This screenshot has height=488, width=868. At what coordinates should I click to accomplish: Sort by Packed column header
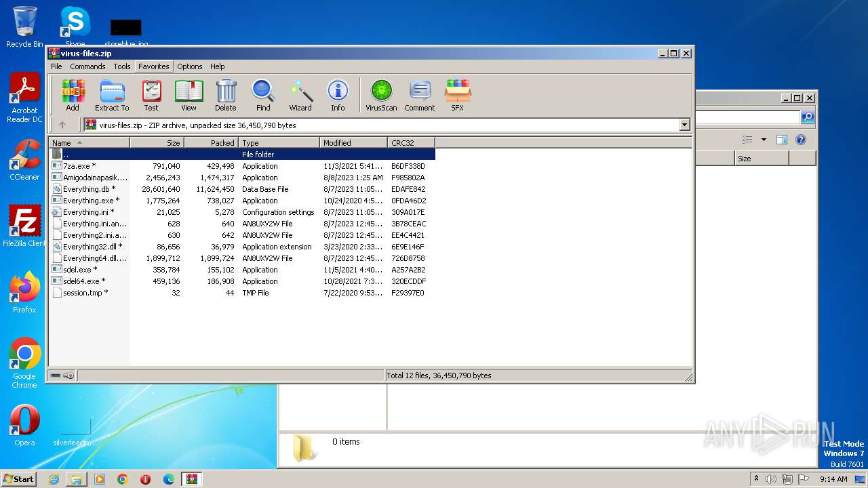[x=211, y=142]
